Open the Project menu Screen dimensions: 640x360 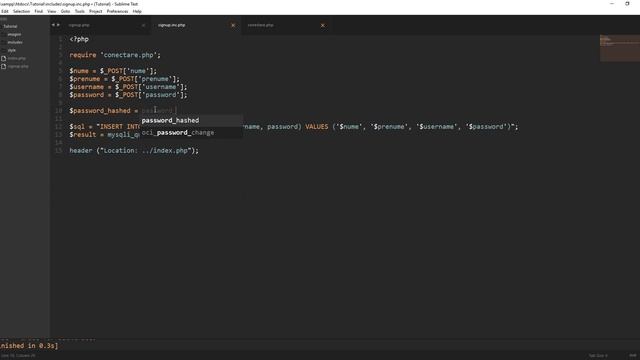[x=96, y=11]
